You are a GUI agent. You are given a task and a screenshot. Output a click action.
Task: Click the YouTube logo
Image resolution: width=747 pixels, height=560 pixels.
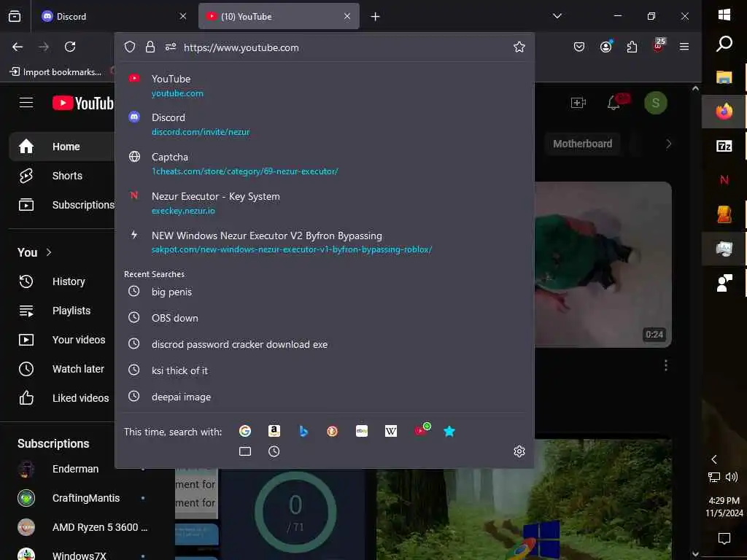[83, 103]
